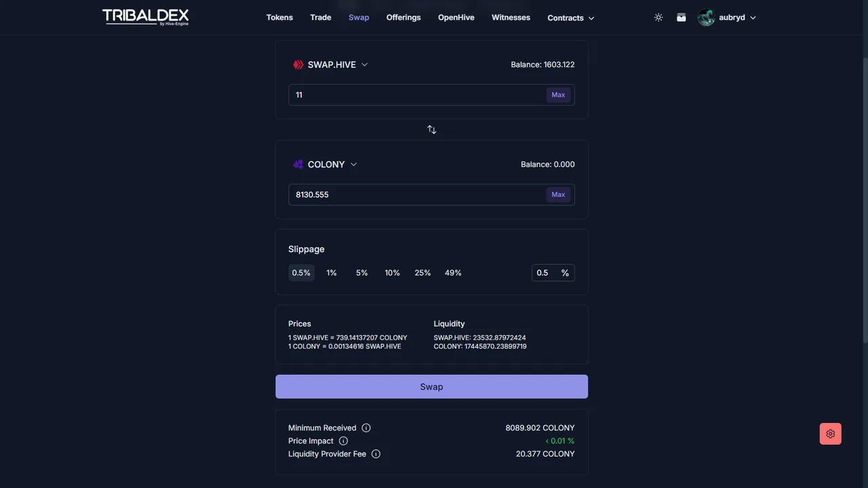Click the Tribaldex logo
The width and height of the screenshot is (868, 488).
tap(145, 17)
